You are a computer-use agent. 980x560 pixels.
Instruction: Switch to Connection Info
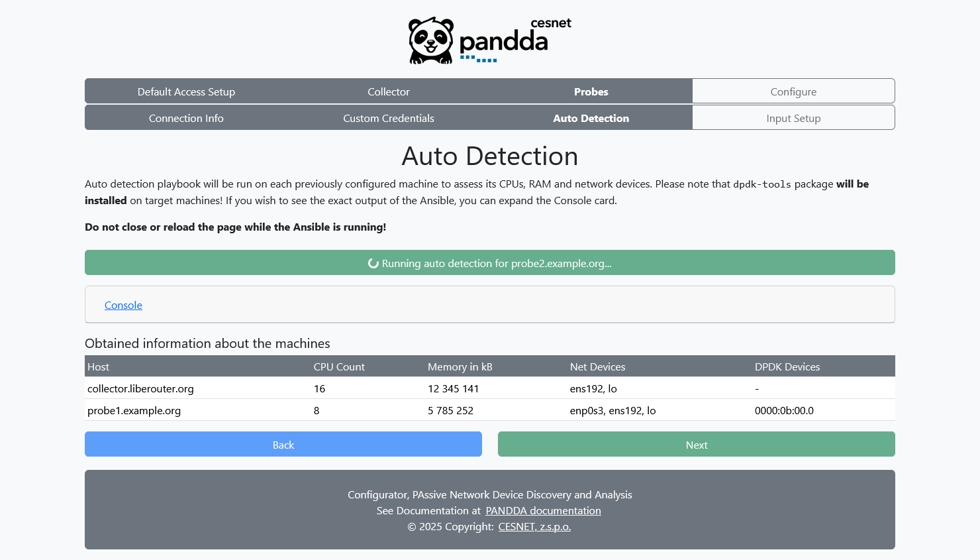click(x=186, y=118)
